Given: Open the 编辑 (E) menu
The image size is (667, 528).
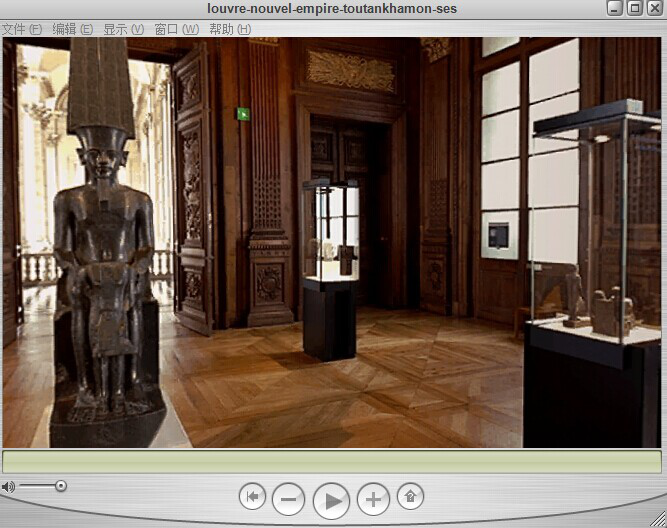Looking at the screenshot, I should tap(73, 29).
